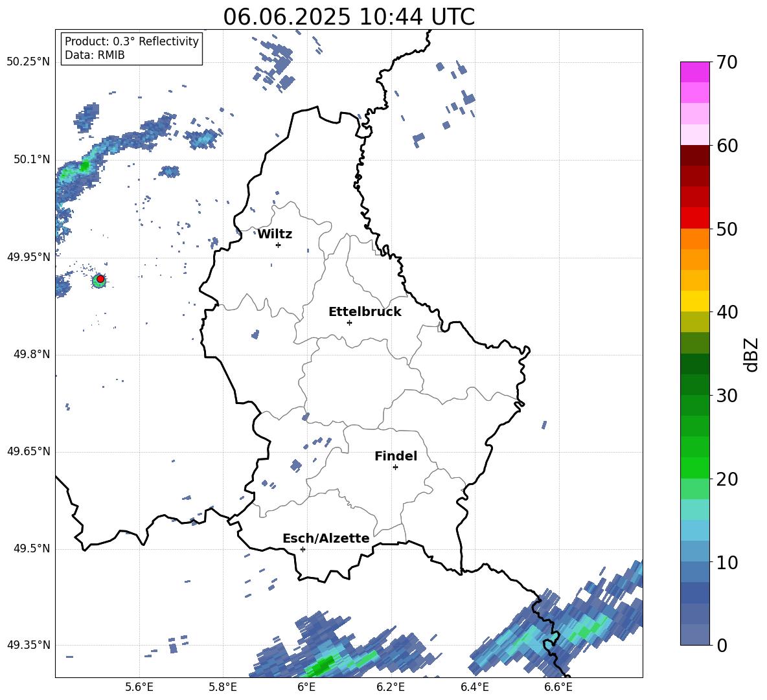Image resolution: width=767 pixels, height=700 pixels.
Task: Click the colorbar tick label 10
Action: point(727,562)
